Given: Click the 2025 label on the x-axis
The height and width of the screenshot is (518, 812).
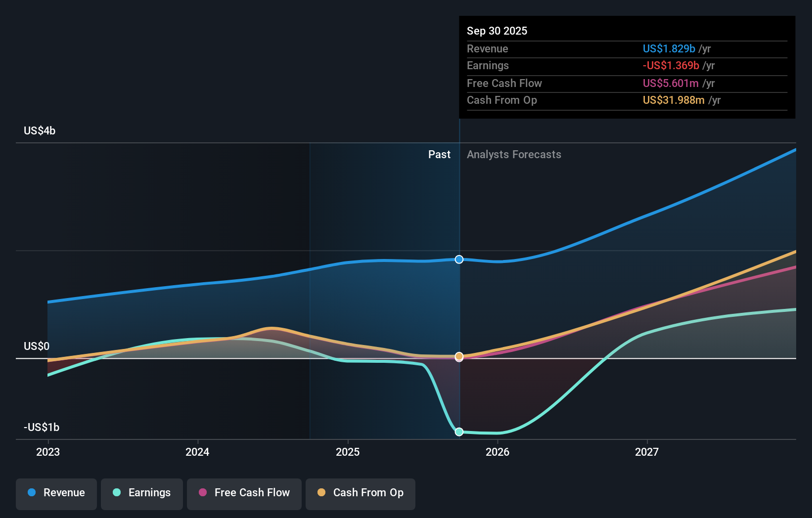Looking at the screenshot, I should coord(348,452).
